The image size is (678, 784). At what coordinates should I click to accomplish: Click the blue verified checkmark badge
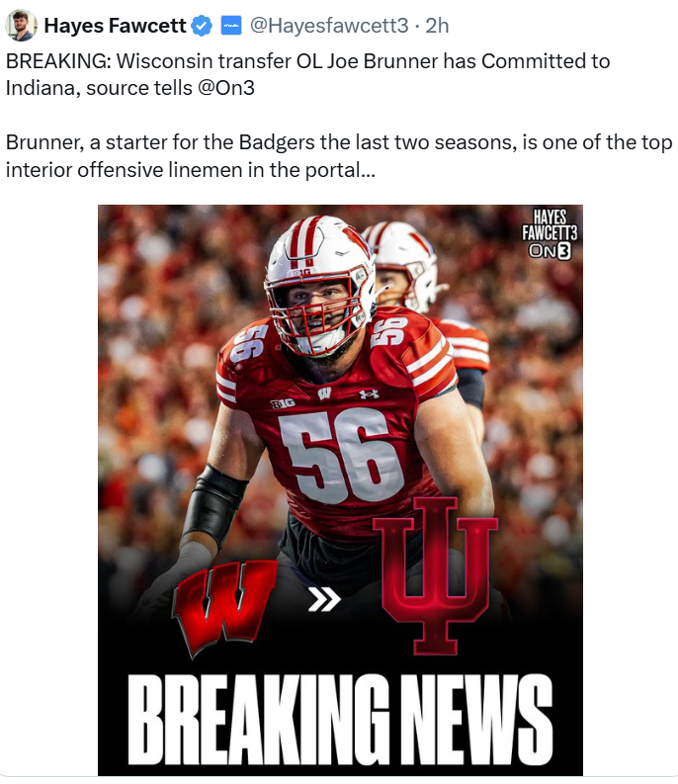pos(202,26)
